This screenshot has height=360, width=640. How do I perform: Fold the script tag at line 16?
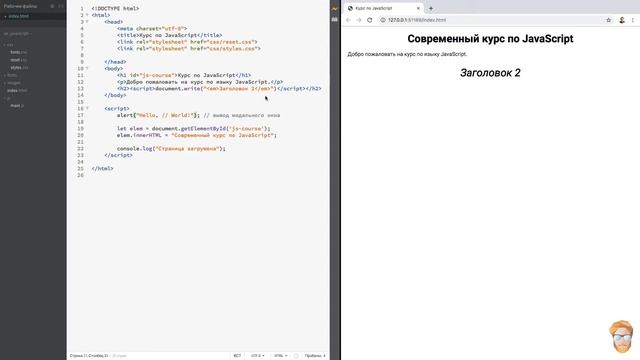87,109
